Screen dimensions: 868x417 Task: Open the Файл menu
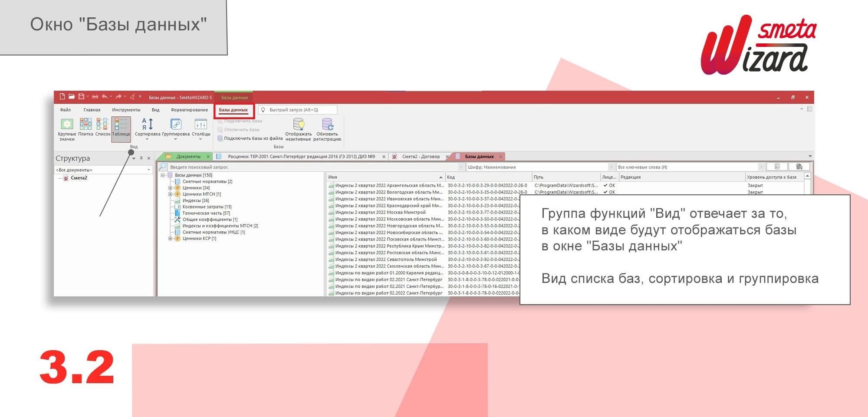coord(66,110)
